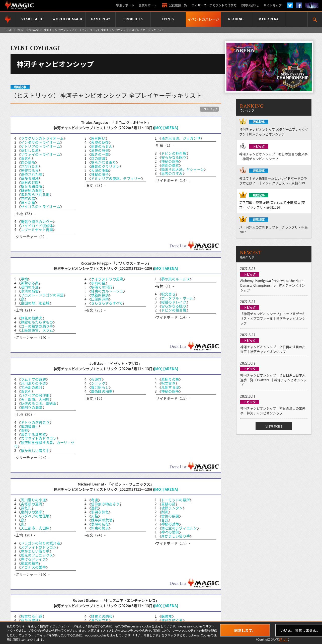
Task: Open the WORLD OF MAGIC menu
Action: click(68, 19)
